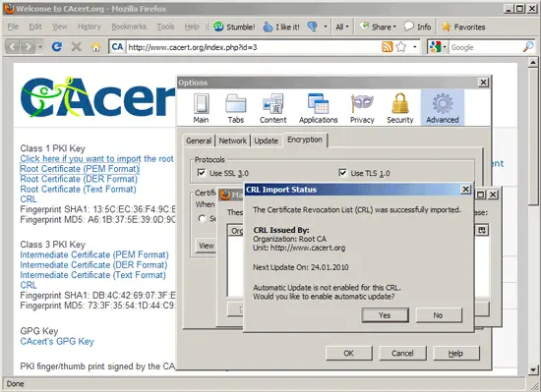Image resolution: width=541 pixels, height=392 pixels.
Task: Click the CA site identity icon
Action: [117, 47]
